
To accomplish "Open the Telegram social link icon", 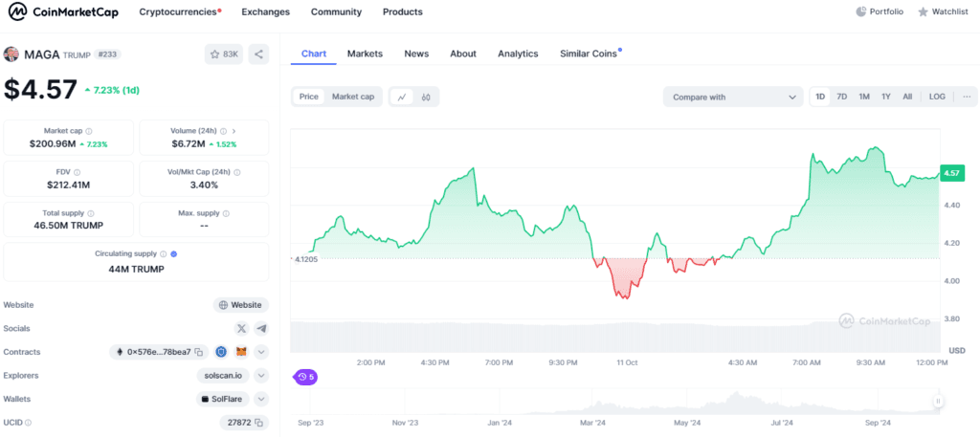I will click(261, 328).
